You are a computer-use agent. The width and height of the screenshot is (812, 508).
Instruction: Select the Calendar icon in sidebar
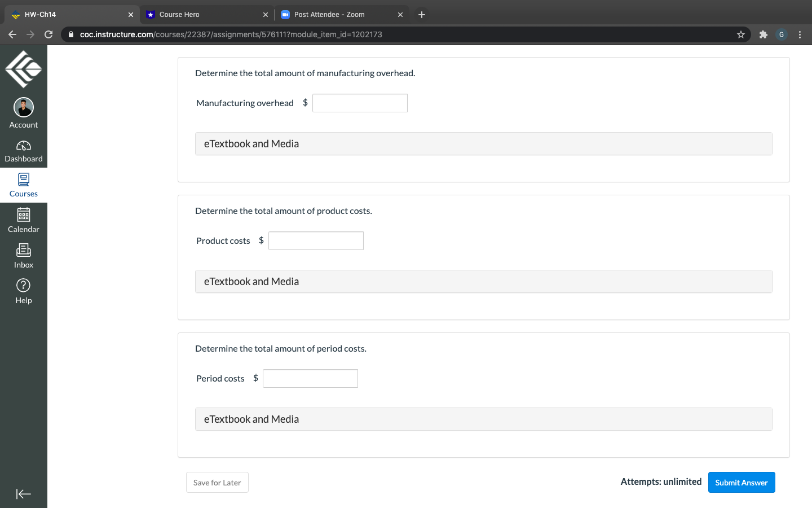[23, 220]
